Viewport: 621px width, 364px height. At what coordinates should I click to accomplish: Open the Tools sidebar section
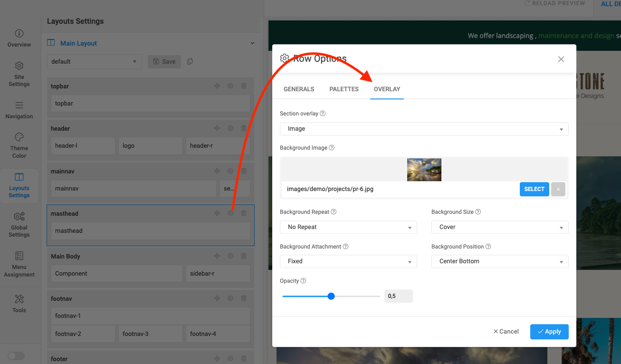(x=19, y=304)
